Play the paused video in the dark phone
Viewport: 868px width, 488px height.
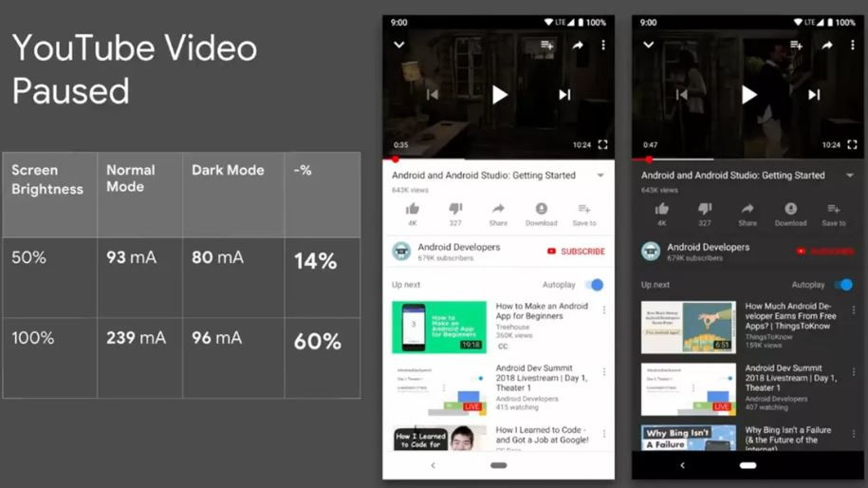[x=748, y=95]
